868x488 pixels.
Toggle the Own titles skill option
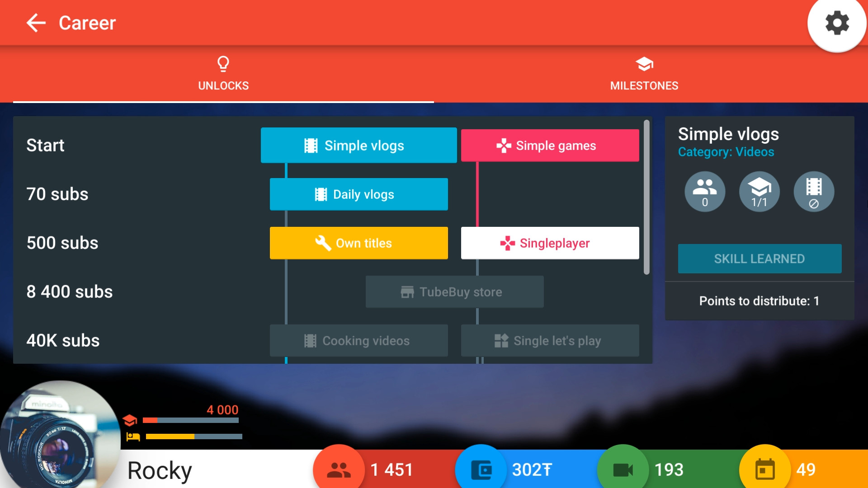pos(358,243)
